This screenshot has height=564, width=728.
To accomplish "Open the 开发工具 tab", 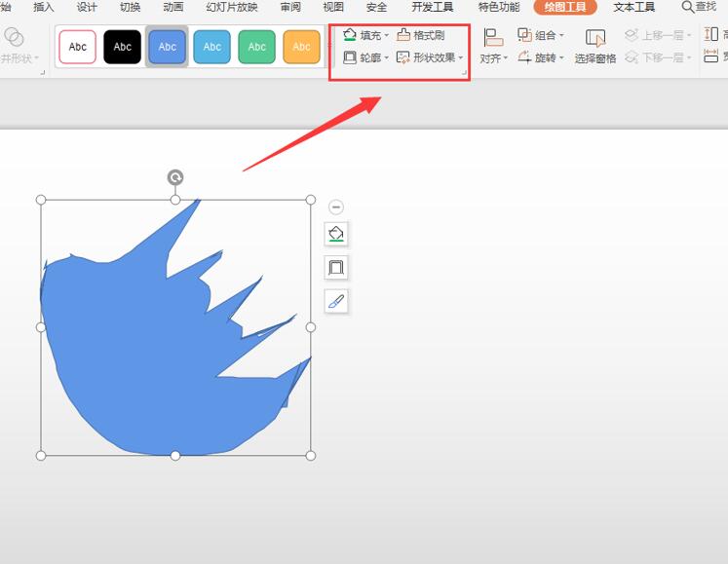I will click(433, 7).
